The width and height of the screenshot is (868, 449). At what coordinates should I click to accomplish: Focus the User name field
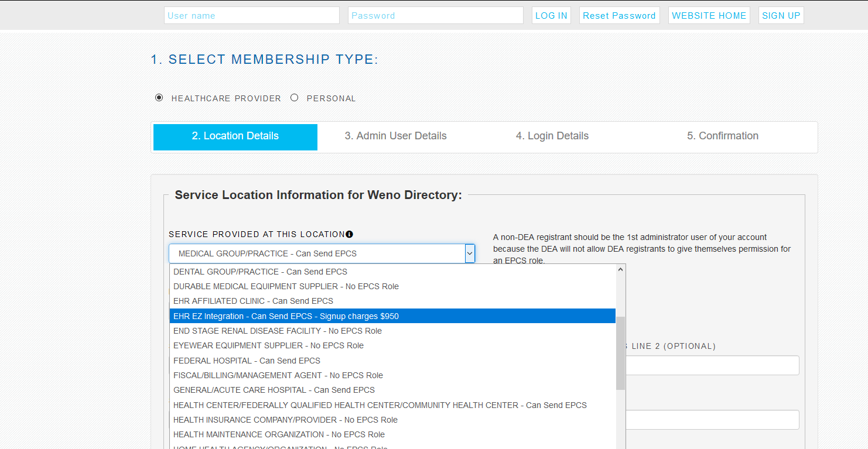(252, 16)
